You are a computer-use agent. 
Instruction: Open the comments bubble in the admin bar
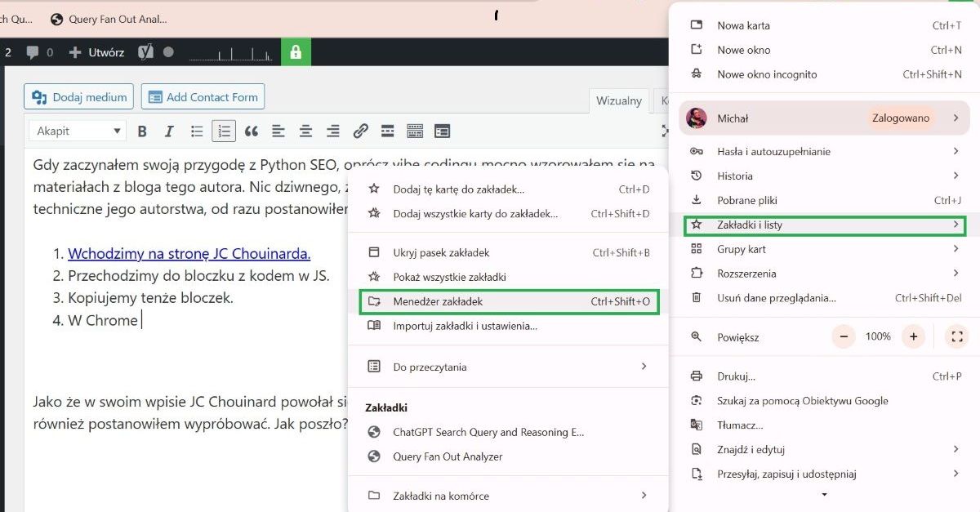pyautogui.click(x=32, y=51)
